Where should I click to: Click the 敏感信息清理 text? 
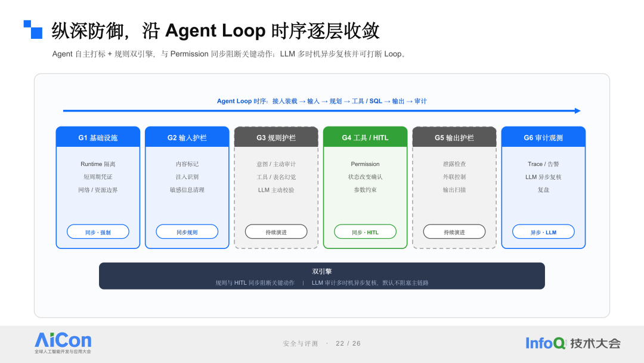tap(187, 190)
